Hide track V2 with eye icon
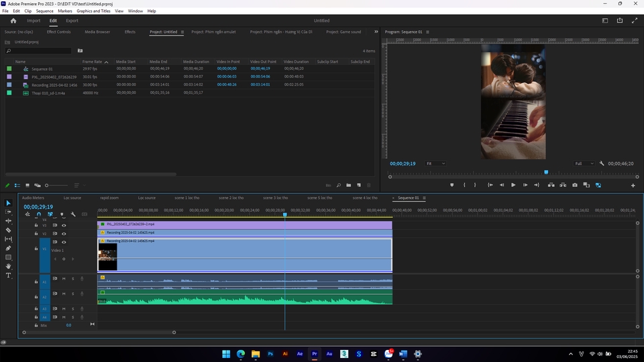644x362 pixels. click(x=64, y=233)
